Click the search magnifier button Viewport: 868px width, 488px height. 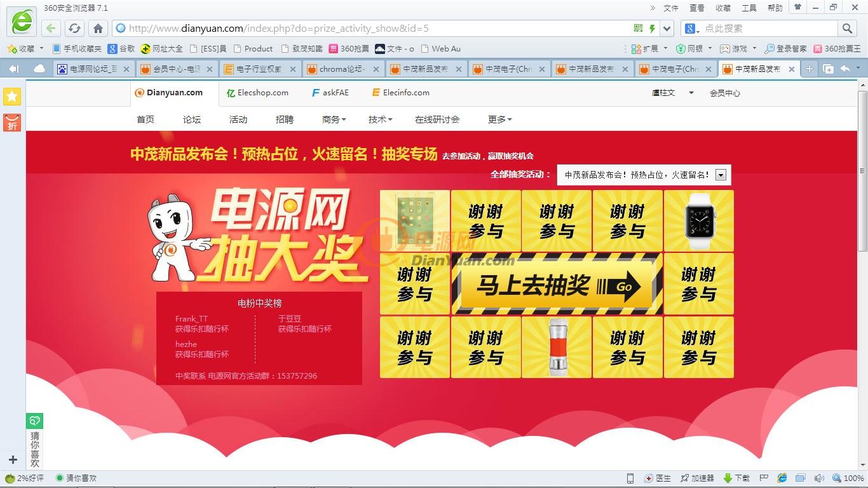click(847, 28)
